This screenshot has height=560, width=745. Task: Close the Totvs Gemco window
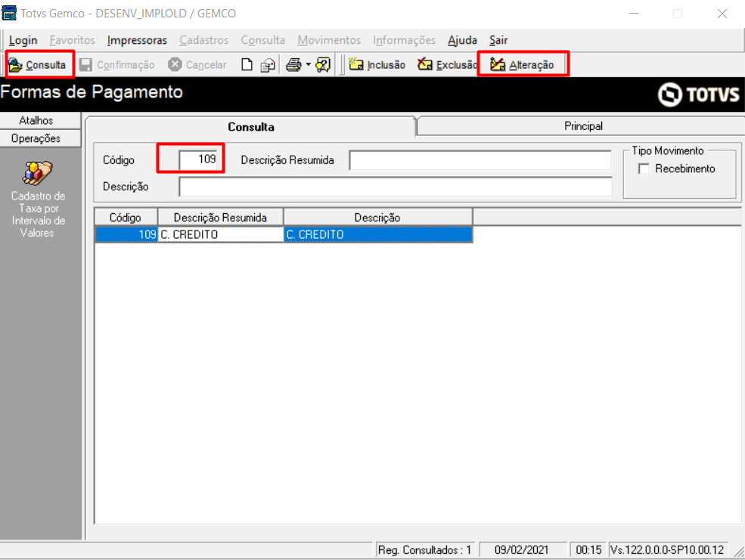(x=722, y=14)
